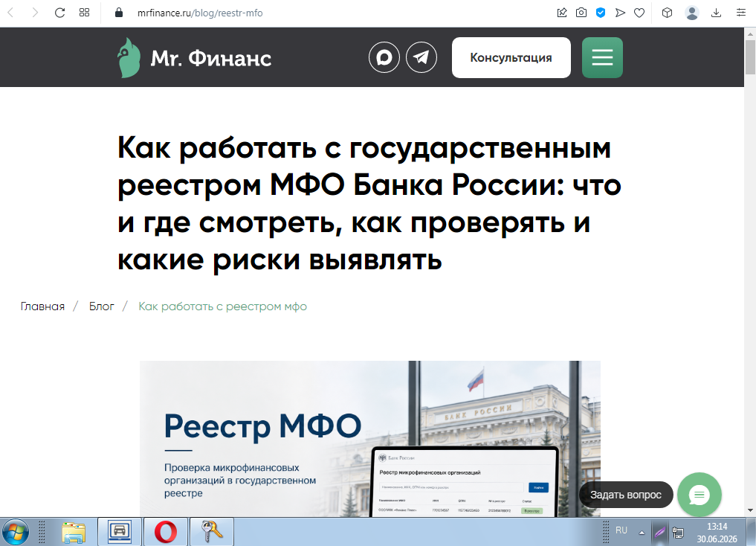This screenshot has width=756, height=546.
Task: Show hidden tray icons arrow
Action: 642,533
